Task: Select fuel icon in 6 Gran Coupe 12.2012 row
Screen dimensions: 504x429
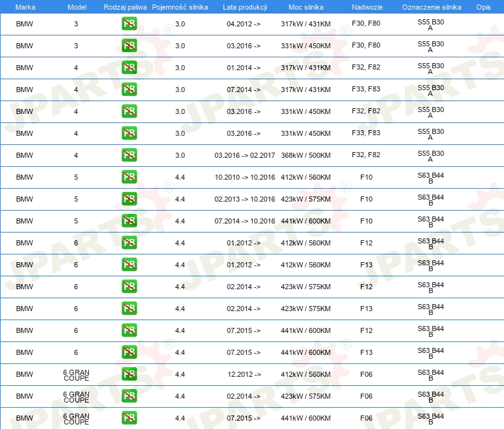Action: (x=129, y=374)
